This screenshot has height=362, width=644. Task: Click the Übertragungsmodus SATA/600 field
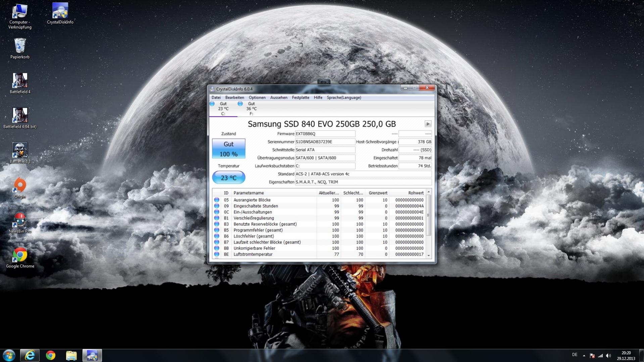click(x=325, y=158)
